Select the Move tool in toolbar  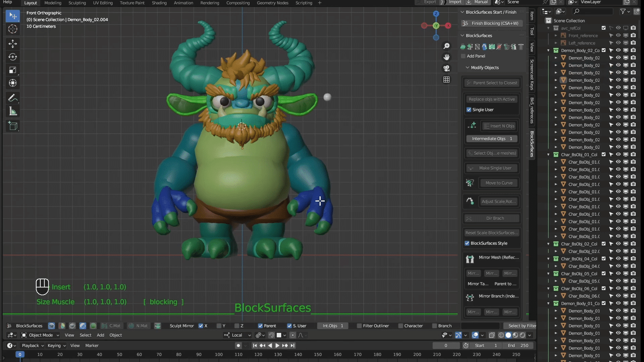pyautogui.click(x=13, y=44)
